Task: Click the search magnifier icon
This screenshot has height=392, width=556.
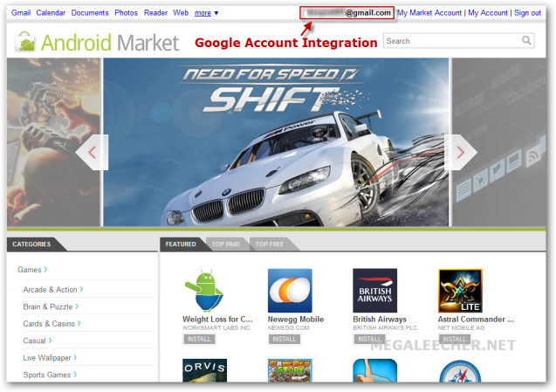Action: [526, 40]
